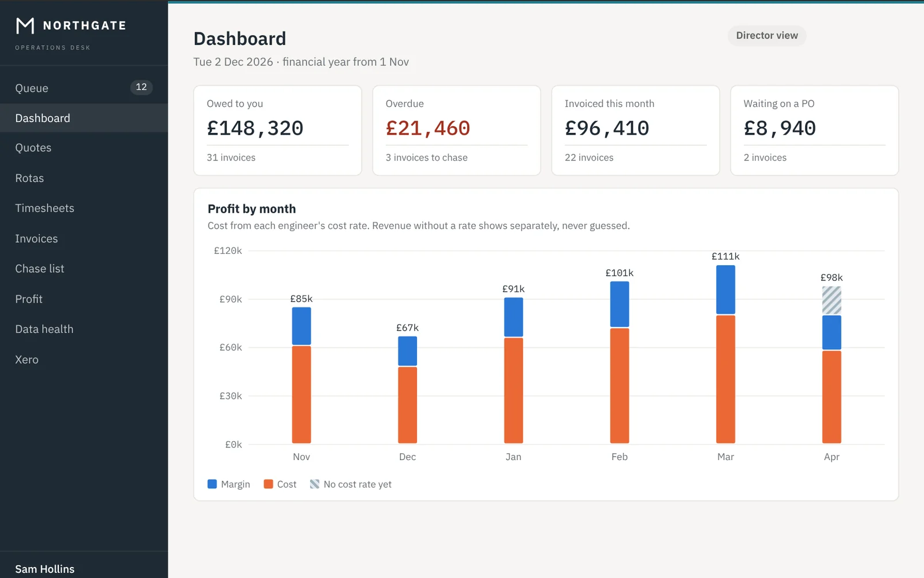
Task: Click the Nov bar's blue margin segment
Action: pos(301,326)
